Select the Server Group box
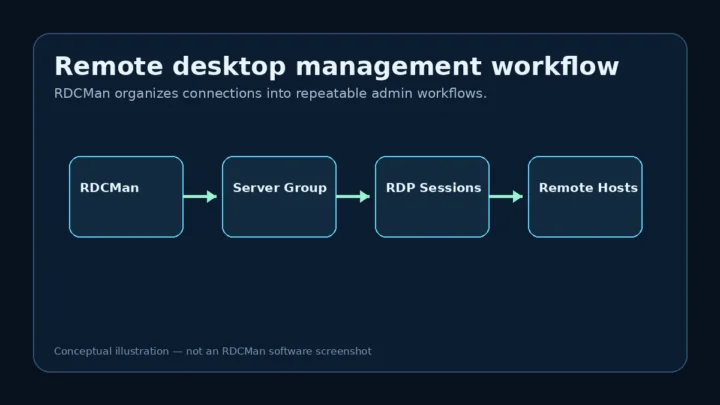Viewport: 720px width, 405px height. (x=279, y=197)
